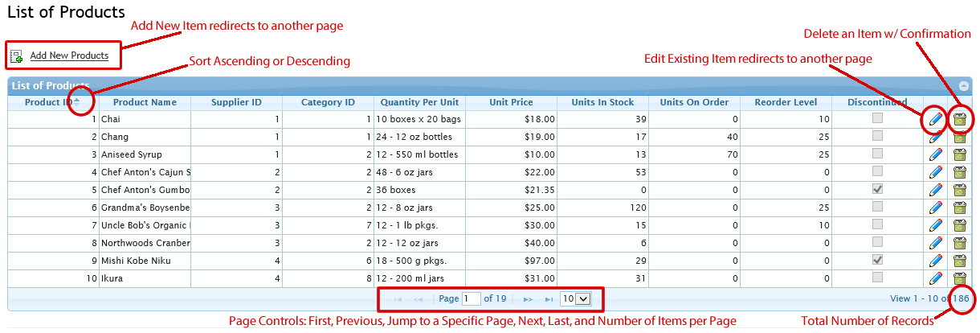Toggle Discontinued checkbox for Mishi Kobe Niku
Image resolution: width=980 pixels, height=333 pixels.
(x=878, y=260)
